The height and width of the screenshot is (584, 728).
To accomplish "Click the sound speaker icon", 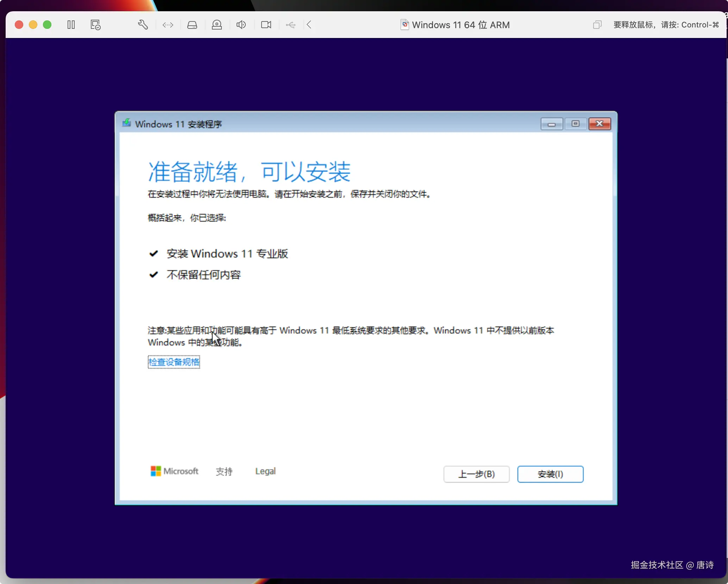I will (241, 25).
